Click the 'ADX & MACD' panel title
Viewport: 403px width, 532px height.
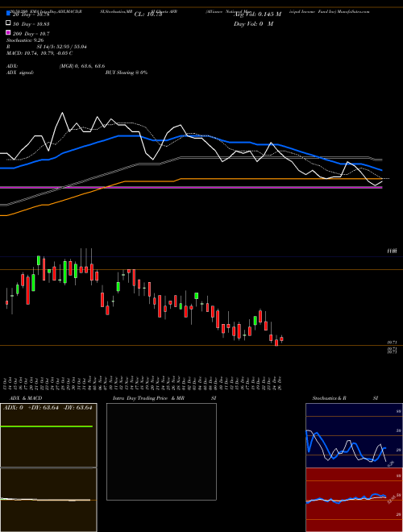[26, 398]
